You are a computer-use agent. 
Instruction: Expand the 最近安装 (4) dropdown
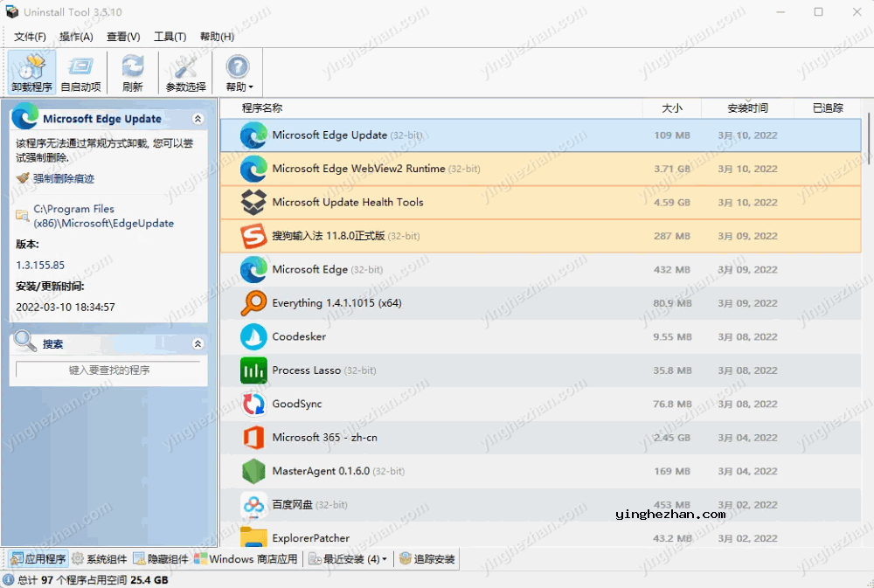pos(385,559)
